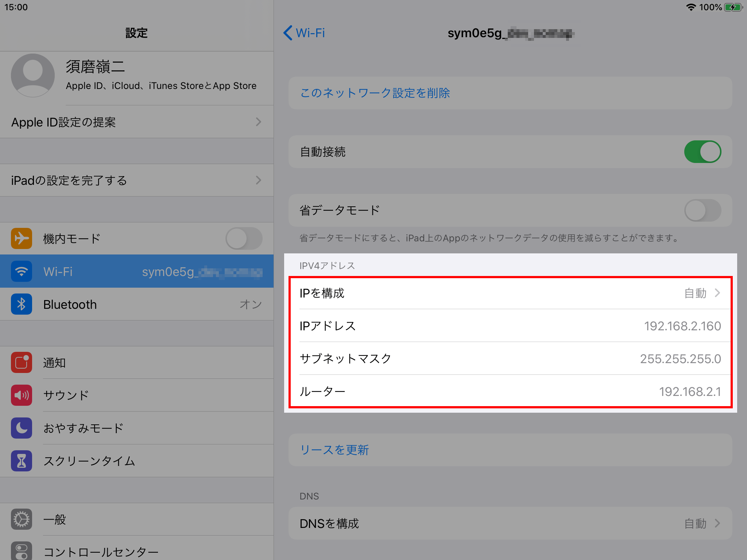Open the サウンド sound icon

(22, 395)
